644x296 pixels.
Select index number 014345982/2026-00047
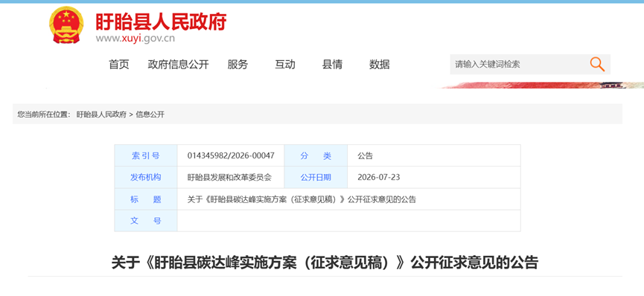click(x=231, y=156)
